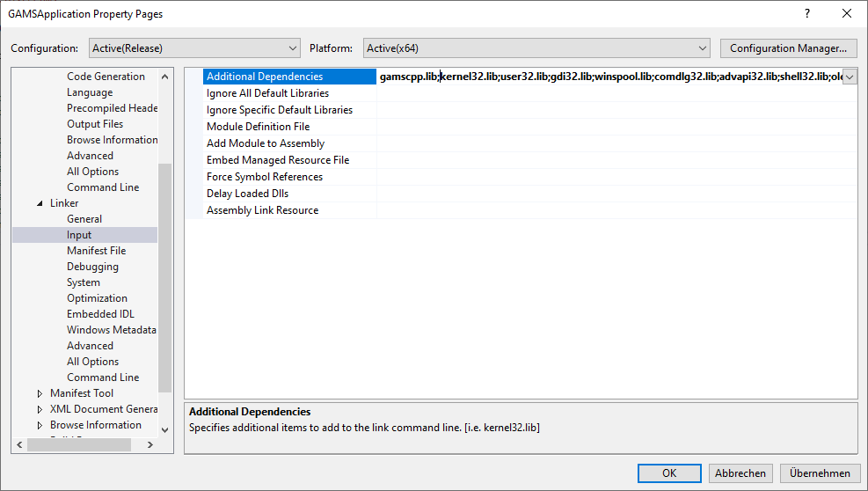
Task: Open Linker Debugging settings
Action: [x=92, y=267]
